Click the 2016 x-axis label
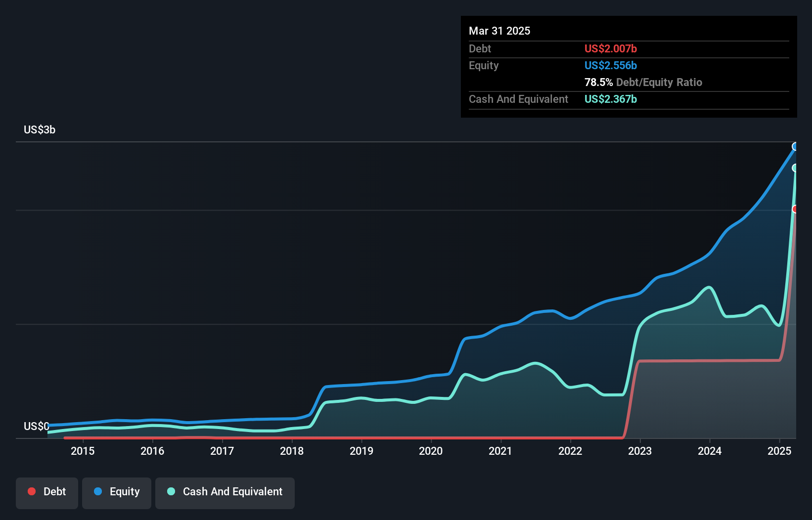This screenshot has width=812, height=520. (x=152, y=451)
